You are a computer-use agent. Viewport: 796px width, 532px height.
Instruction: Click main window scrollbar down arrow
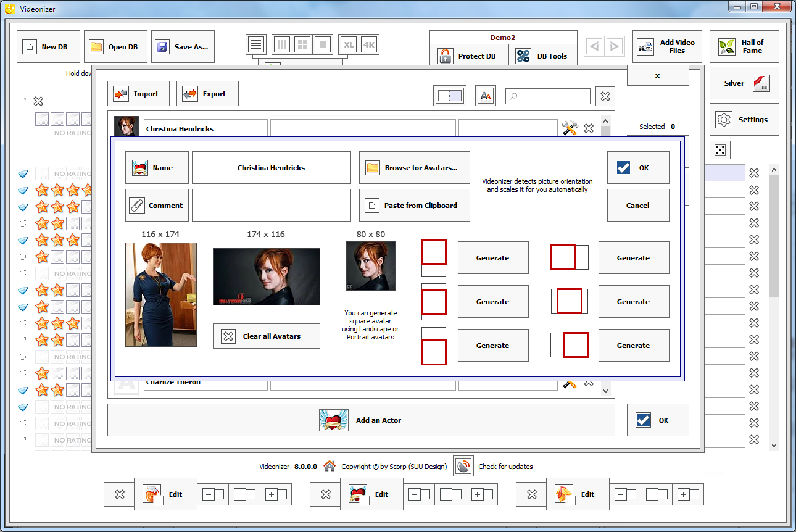774,445
